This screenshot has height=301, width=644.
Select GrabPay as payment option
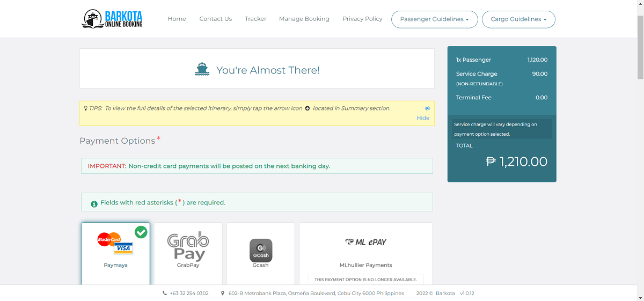pyautogui.click(x=188, y=254)
